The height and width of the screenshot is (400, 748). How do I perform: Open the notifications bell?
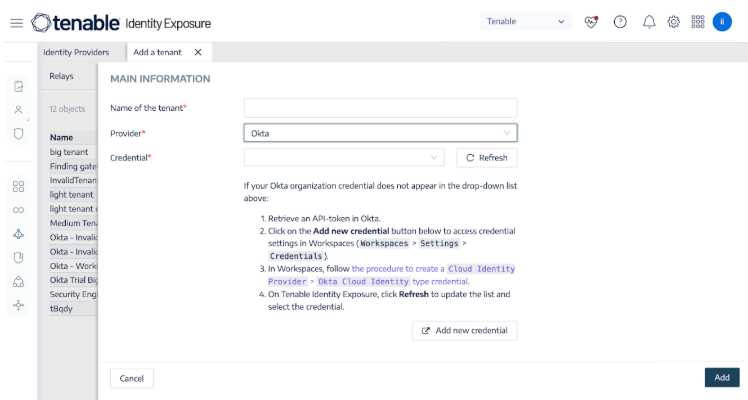point(649,21)
